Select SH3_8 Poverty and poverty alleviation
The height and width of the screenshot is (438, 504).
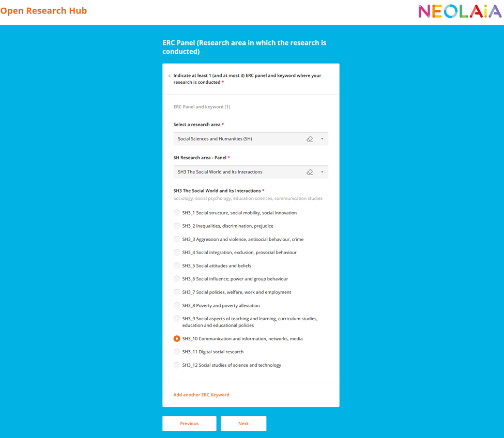(177, 305)
